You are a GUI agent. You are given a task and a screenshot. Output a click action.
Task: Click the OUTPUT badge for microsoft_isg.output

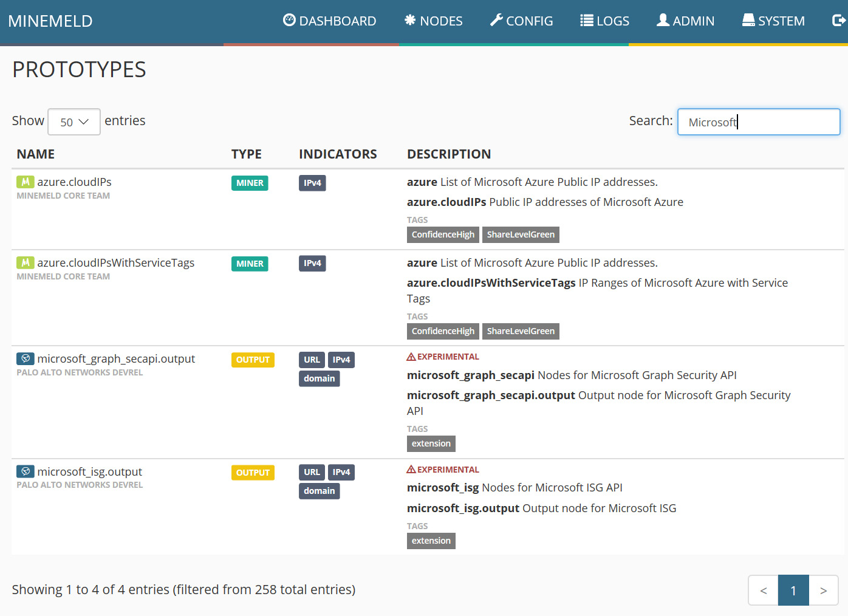coord(253,473)
